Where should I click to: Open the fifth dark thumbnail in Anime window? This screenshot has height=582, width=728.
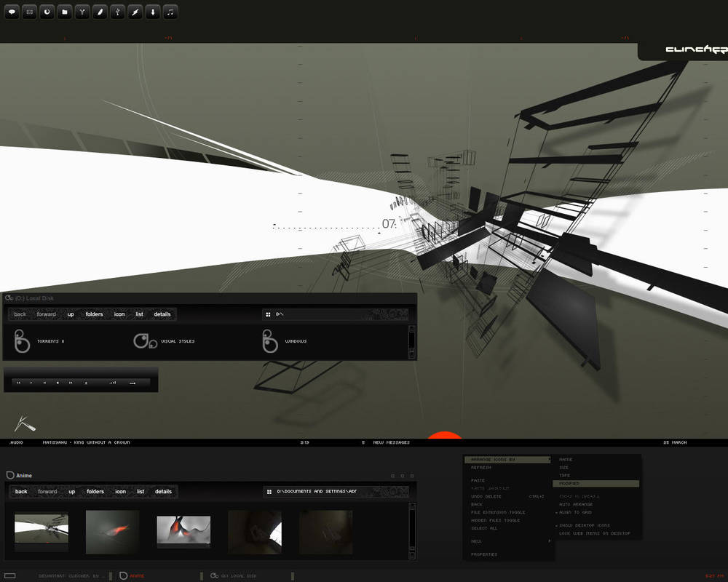[x=326, y=533]
